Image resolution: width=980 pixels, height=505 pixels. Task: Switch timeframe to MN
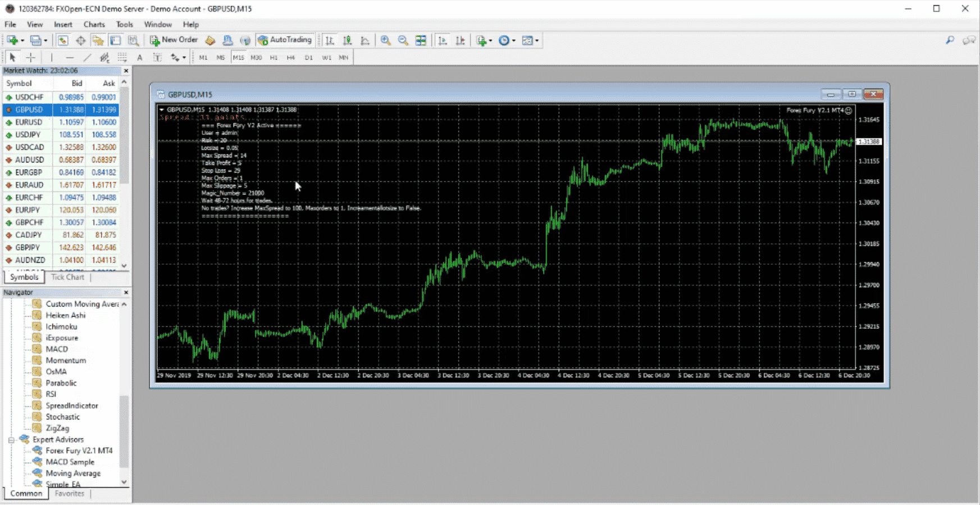coord(343,57)
